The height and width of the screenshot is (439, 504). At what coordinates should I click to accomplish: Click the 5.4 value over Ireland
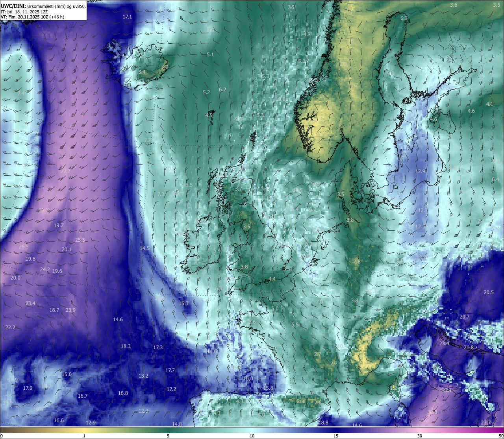click(x=217, y=251)
